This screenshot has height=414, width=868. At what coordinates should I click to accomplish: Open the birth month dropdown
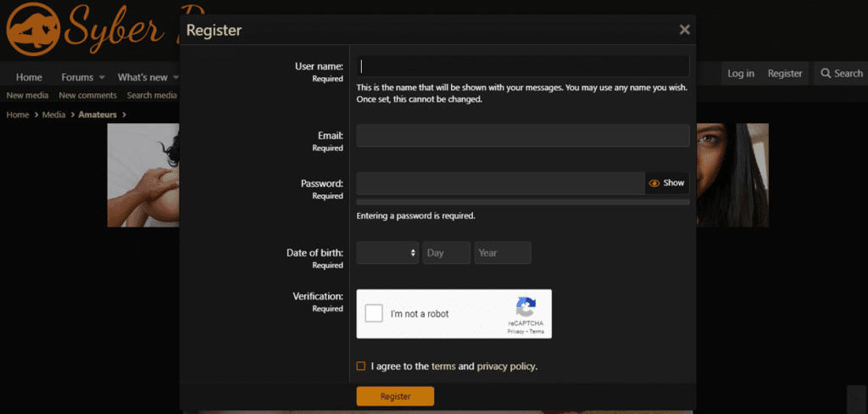coord(387,253)
